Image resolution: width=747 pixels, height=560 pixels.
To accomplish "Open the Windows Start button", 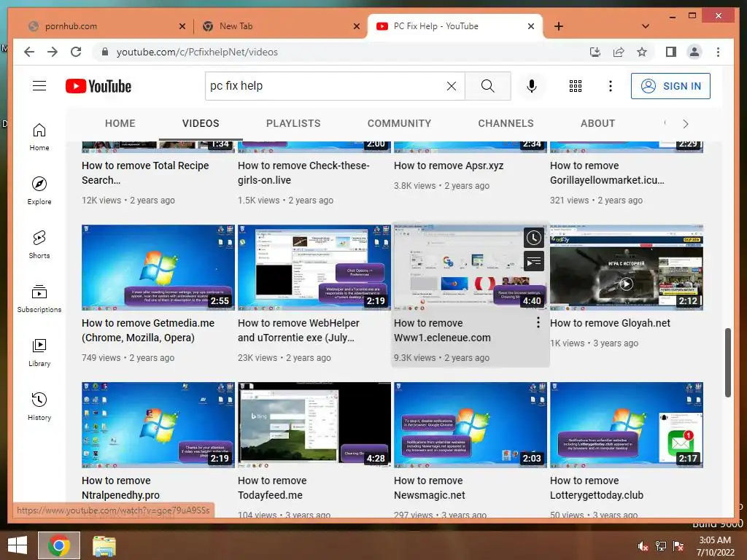I will (18, 545).
